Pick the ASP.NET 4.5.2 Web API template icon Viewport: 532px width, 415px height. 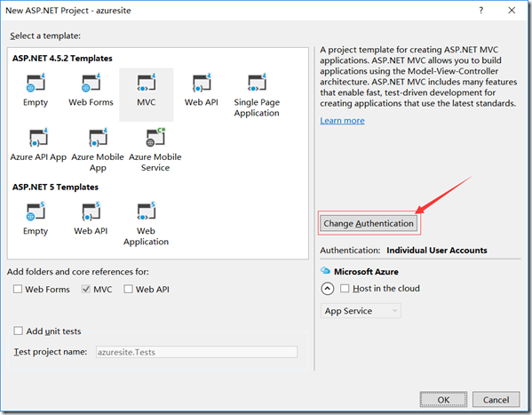coord(202,83)
